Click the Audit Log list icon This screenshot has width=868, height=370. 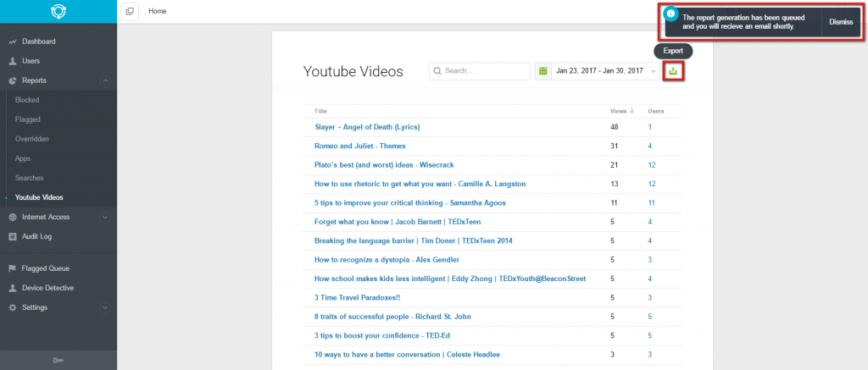(x=12, y=237)
